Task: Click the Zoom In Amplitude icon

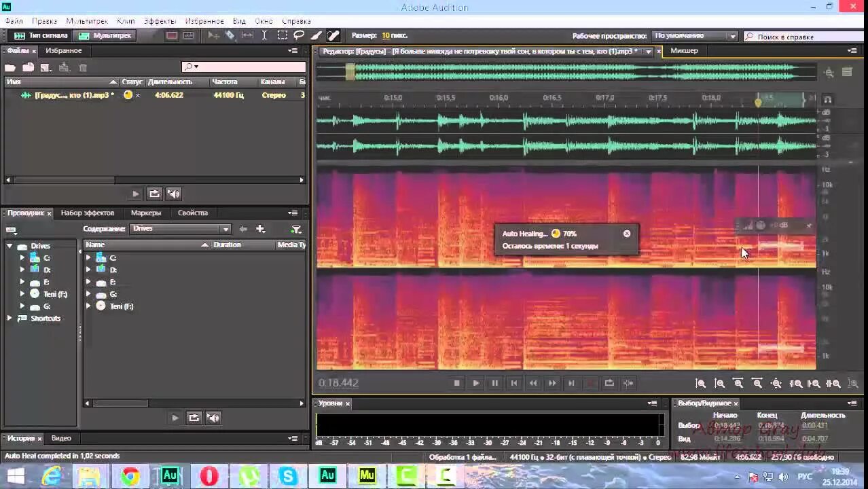Action: [x=701, y=384]
